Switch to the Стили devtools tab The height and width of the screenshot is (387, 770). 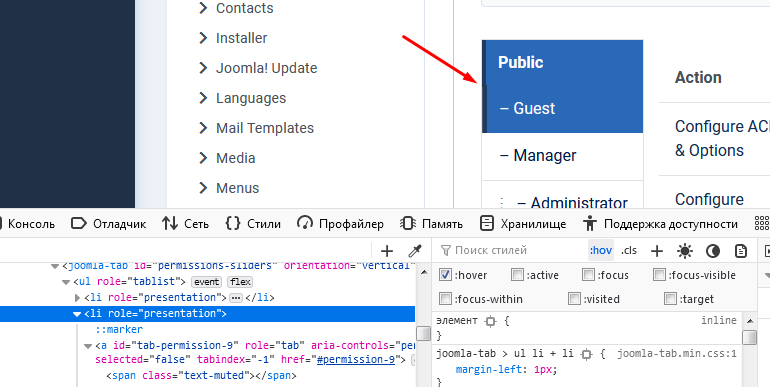(253, 224)
